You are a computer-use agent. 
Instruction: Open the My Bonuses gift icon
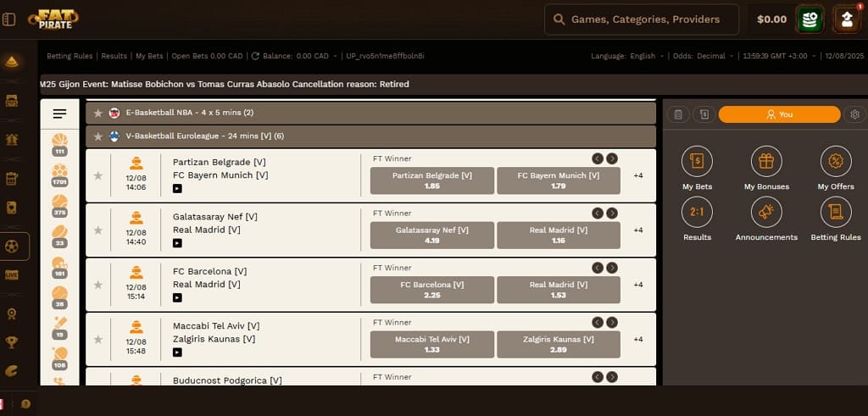pos(766,161)
